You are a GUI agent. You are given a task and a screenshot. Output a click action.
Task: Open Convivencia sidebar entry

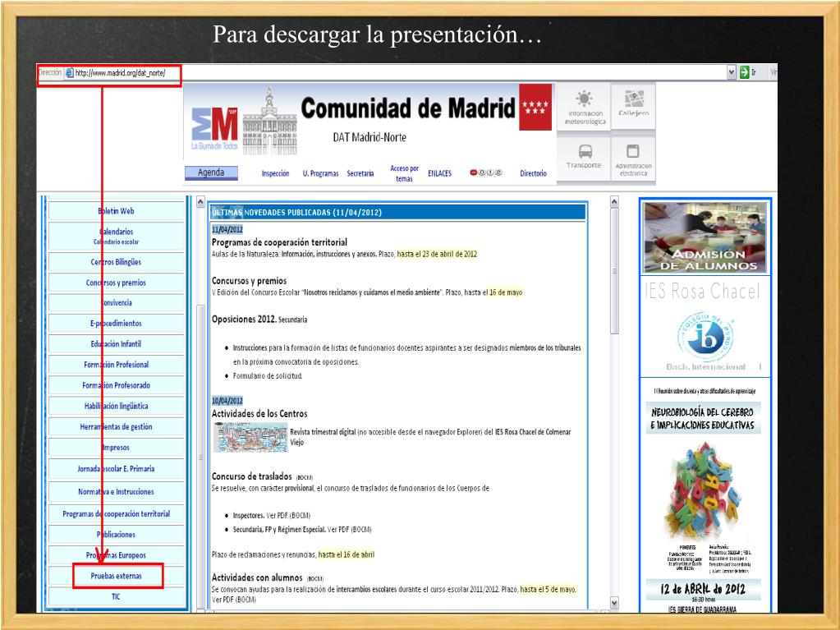tap(117, 302)
